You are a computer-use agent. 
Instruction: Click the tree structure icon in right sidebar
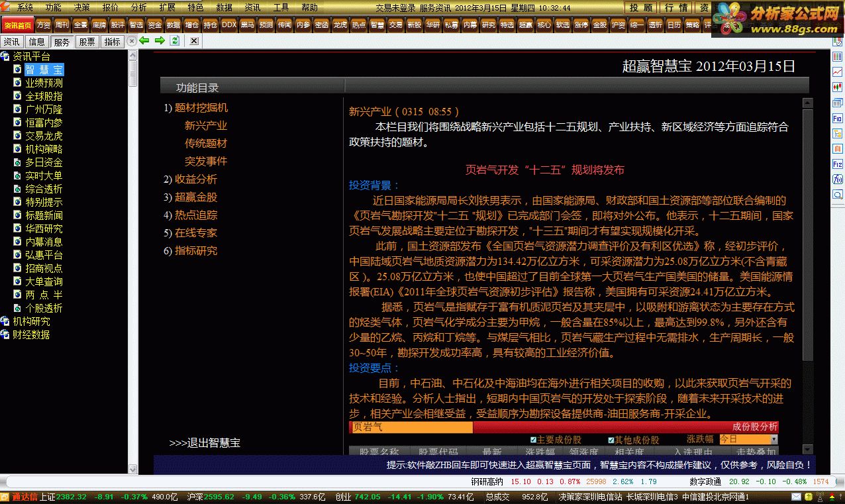[x=838, y=133]
